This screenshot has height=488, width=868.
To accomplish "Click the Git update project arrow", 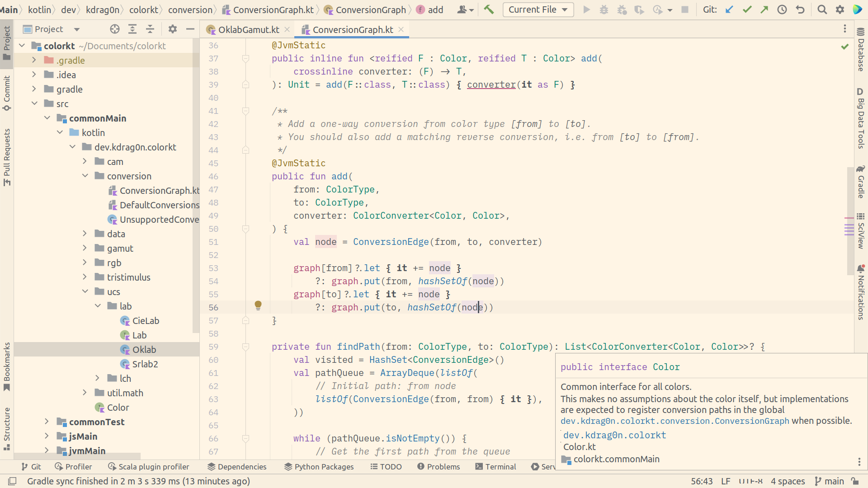I will pyautogui.click(x=729, y=9).
